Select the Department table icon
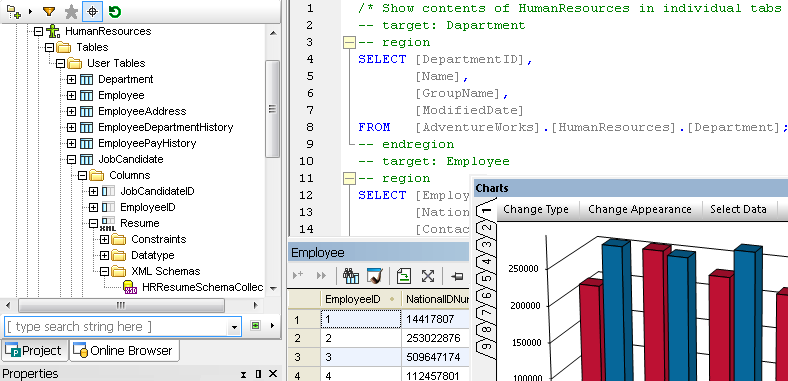Viewport: 788px width, 381px height. (86, 79)
